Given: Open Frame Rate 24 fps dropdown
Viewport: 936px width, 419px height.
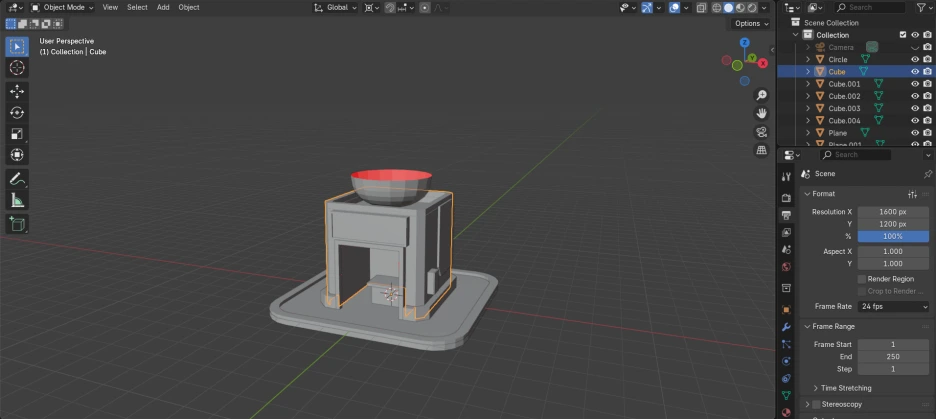Looking at the screenshot, I should pos(893,306).
